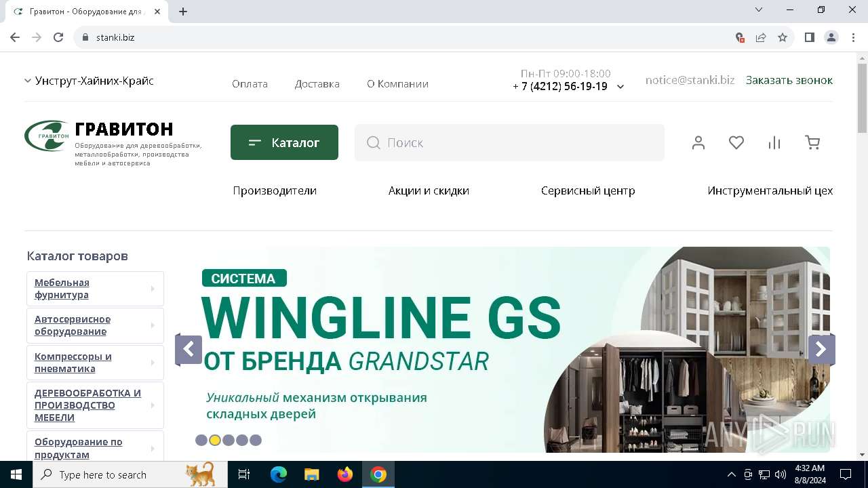Viewport: 868px width, 488px height.
Task: Open Компрессоры и пневматика link
Action: pos(73,363)
